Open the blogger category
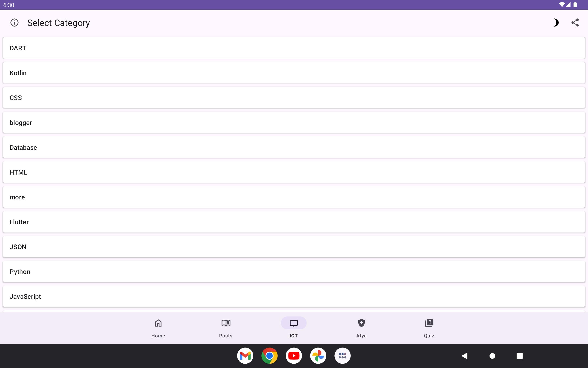Image resolution: width=588 pixels, height=368 pixels. [294, 122]
